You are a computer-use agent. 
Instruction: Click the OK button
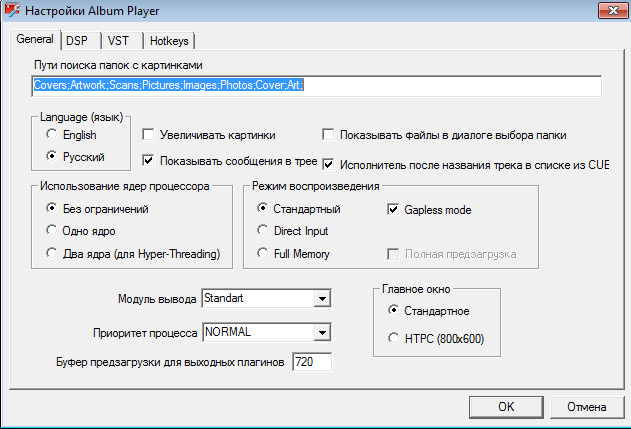point(506,407)
